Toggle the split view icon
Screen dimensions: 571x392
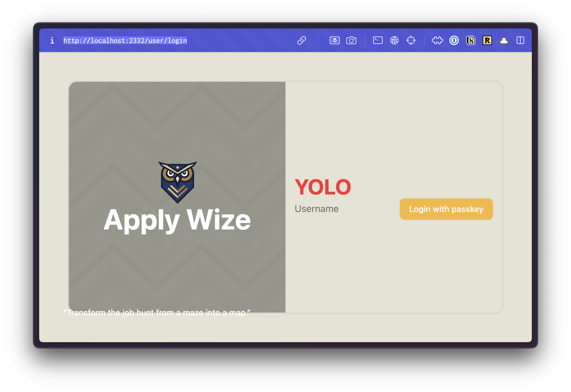(x=521, y=40)
